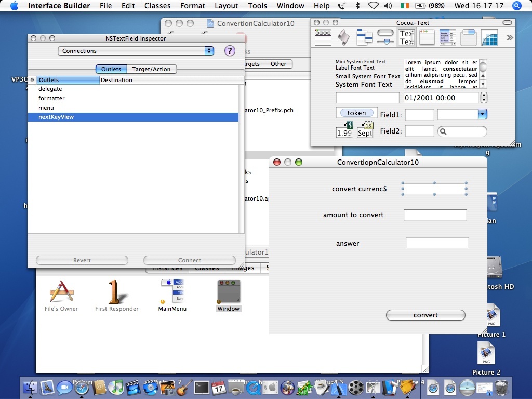Select the button and slider controls palette

pyautogui.click(x=385, y=37)
